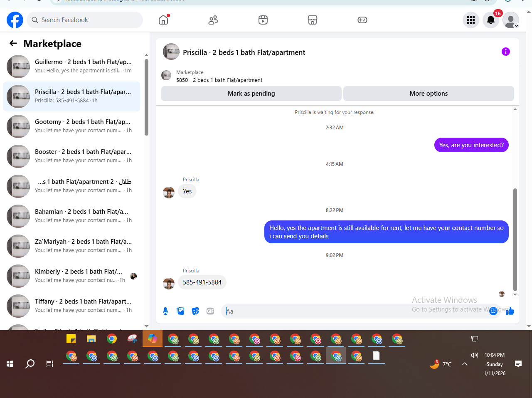Screen dimensions: 532x398
Task: Open the Copilot app on the taskbar
Action: pos(153,339)
